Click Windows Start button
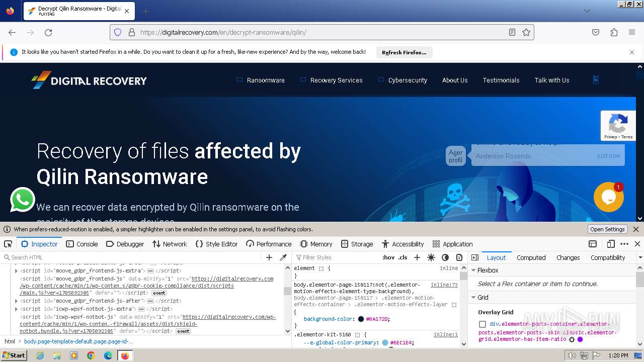 tap(14, 355)
